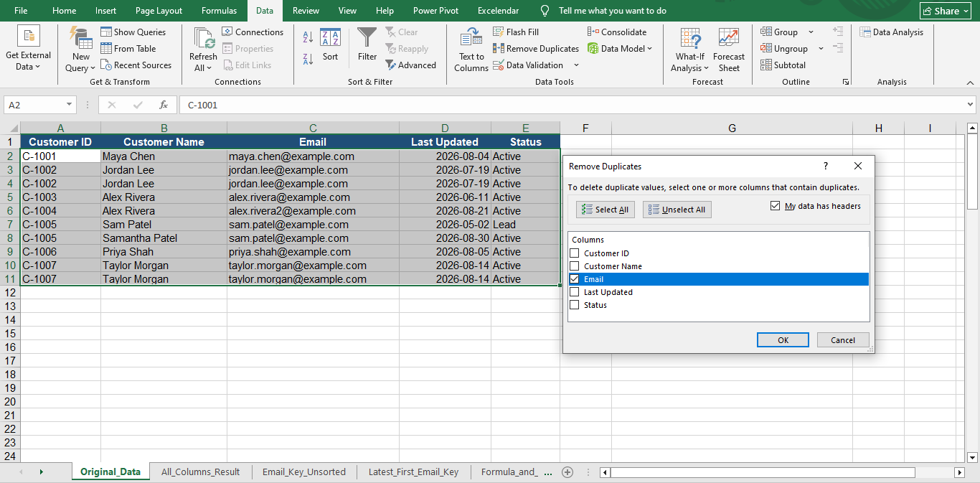Sort Z to A descending
The width and height of the screenshot is (980, 483).
click(308, 60)
